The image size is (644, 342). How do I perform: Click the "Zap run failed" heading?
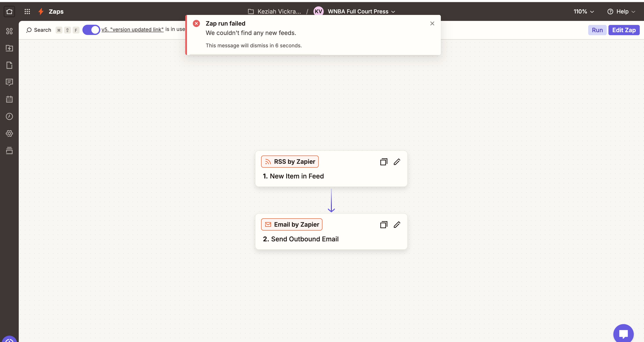[226, 23]
